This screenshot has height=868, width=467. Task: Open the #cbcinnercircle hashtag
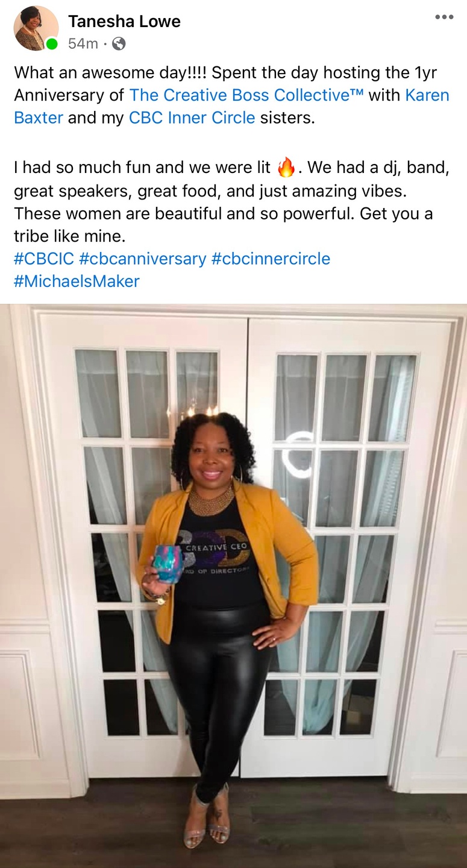tap(271, 259)
